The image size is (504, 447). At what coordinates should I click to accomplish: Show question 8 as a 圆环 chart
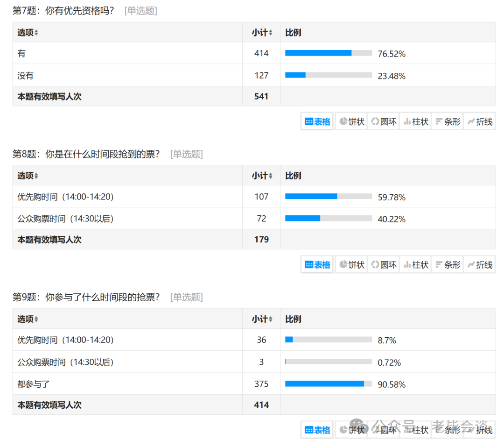[x=384, y=264]
